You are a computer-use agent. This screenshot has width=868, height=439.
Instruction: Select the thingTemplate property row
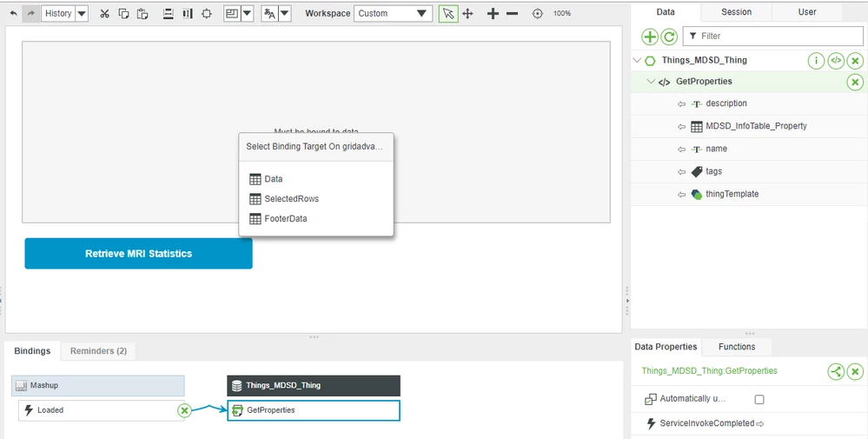tap(749, 195)
